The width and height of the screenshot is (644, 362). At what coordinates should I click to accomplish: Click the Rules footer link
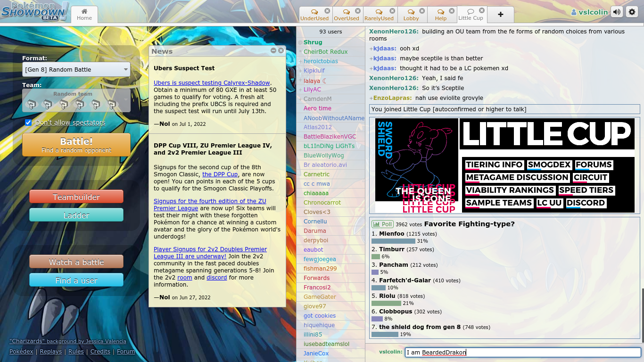pos(76,352)
